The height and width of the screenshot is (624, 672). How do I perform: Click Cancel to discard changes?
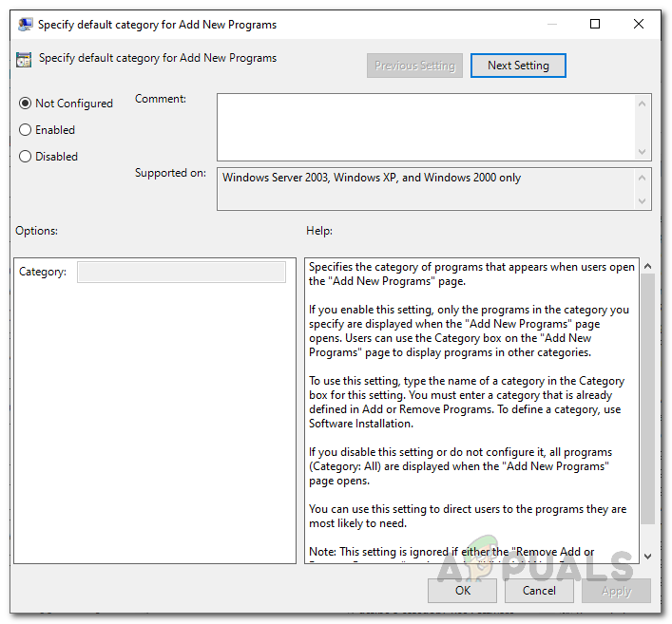539,591
